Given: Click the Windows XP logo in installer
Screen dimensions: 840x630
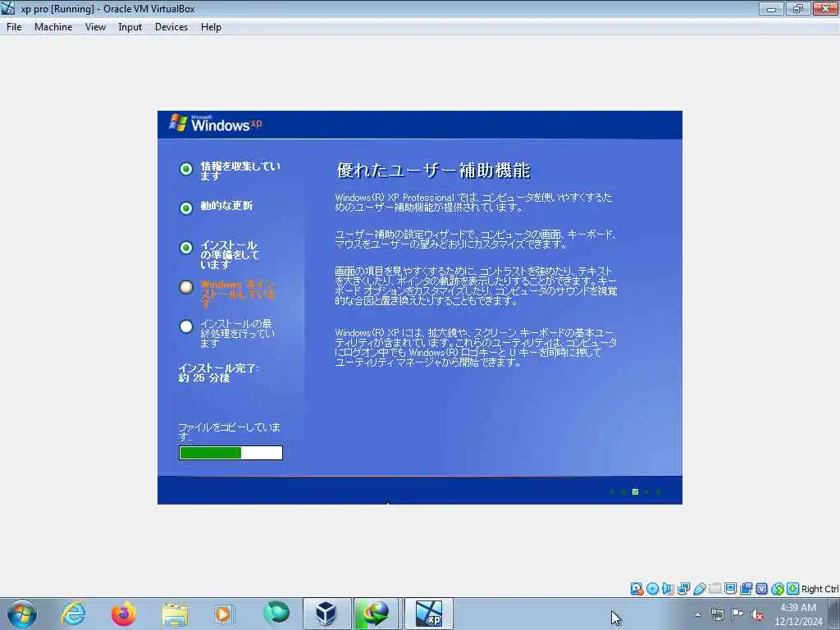Looking at the screenshot, I should pyautogui.click(x=216, y=124).
